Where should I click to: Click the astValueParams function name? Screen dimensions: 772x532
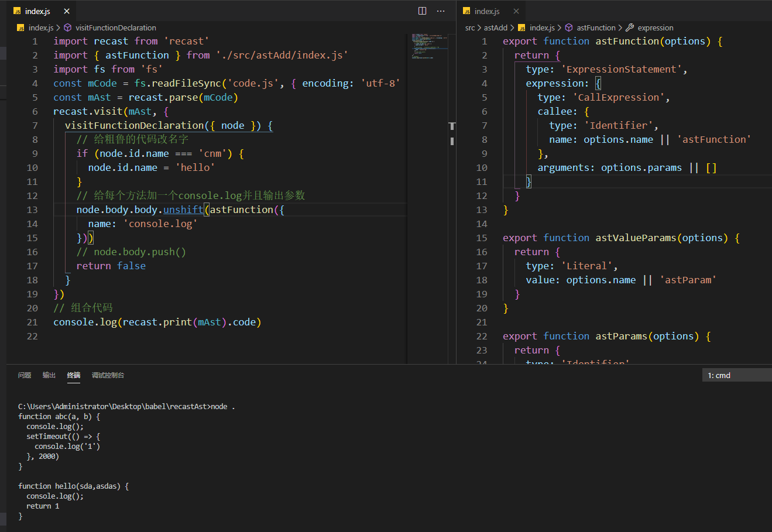point(636,238)
